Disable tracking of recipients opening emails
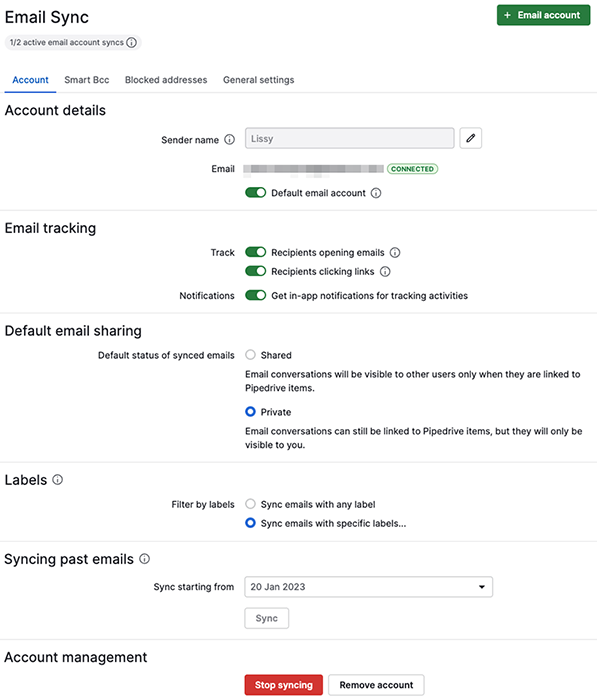 pyautogui.click(x=255, y=252)
